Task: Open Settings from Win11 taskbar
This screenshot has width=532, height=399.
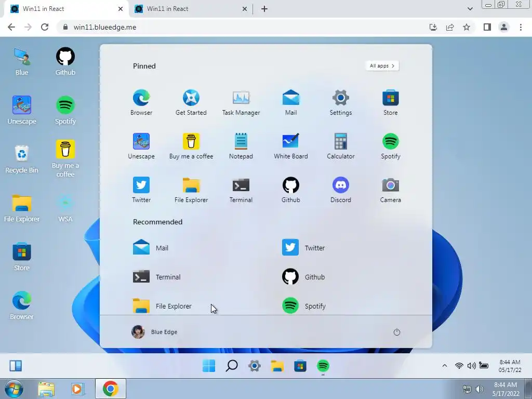Action: pyautogui.click(x=255, y=366)
